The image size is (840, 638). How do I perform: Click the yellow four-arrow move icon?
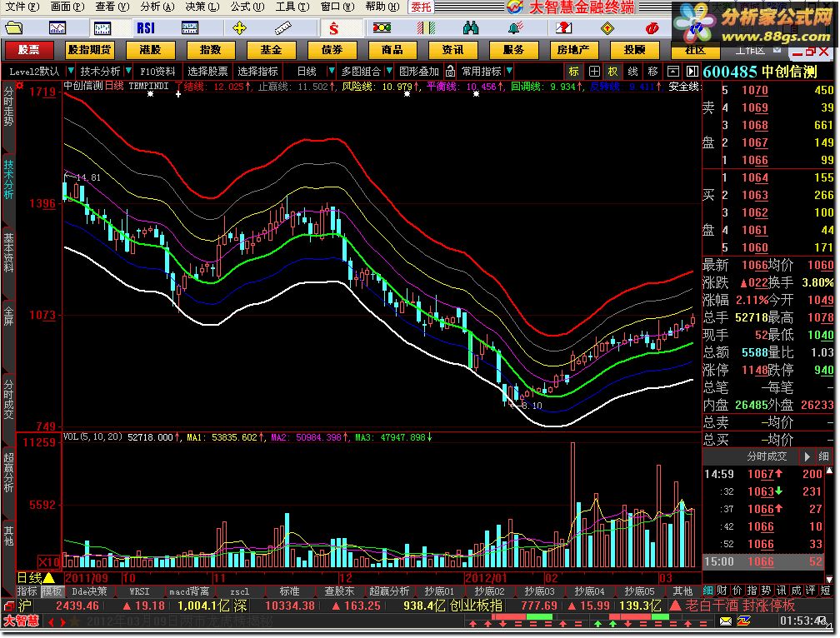(x=239, y=27)
